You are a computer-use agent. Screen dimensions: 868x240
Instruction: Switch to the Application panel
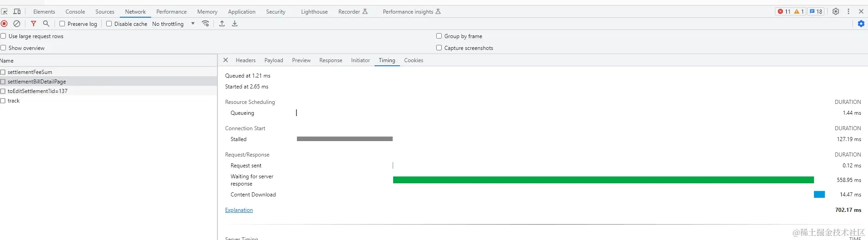point(242,12)
